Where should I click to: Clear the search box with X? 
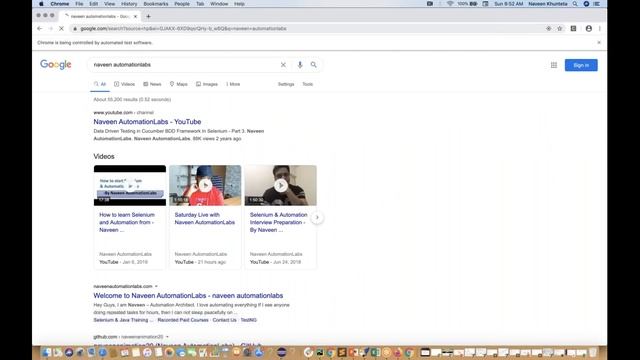(283, 65)
